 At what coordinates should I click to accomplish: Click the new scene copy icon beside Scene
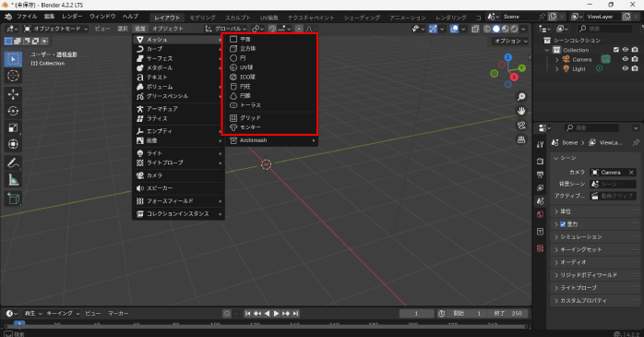click(x=553, y=17)
